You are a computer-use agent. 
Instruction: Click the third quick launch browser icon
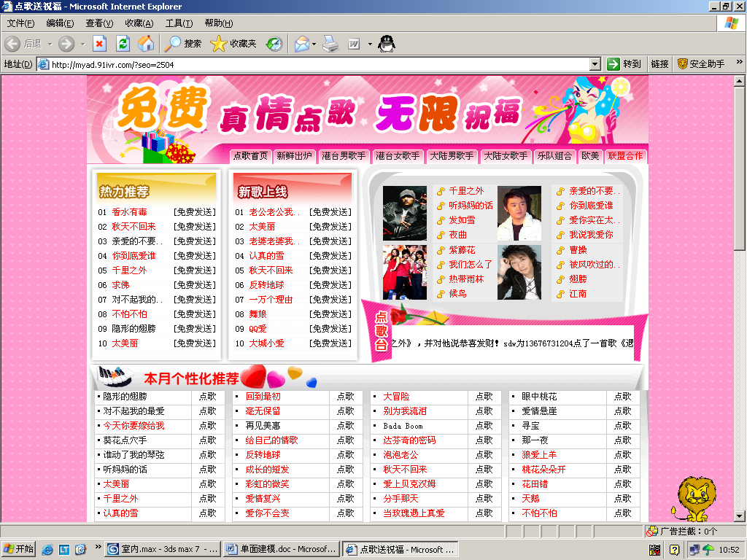click(x=80, y=550)
